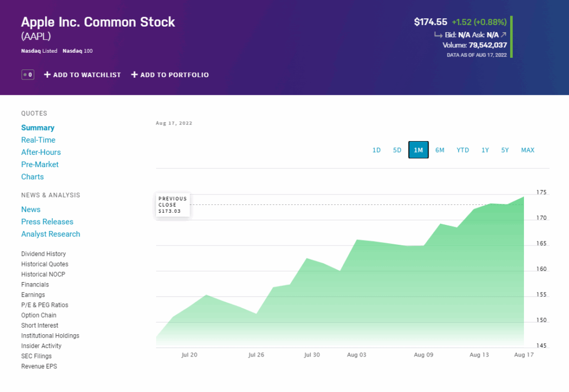Open the Pre-Market quotes page
The height and width of the screenshot is (392, 569).
pos(40,164)
